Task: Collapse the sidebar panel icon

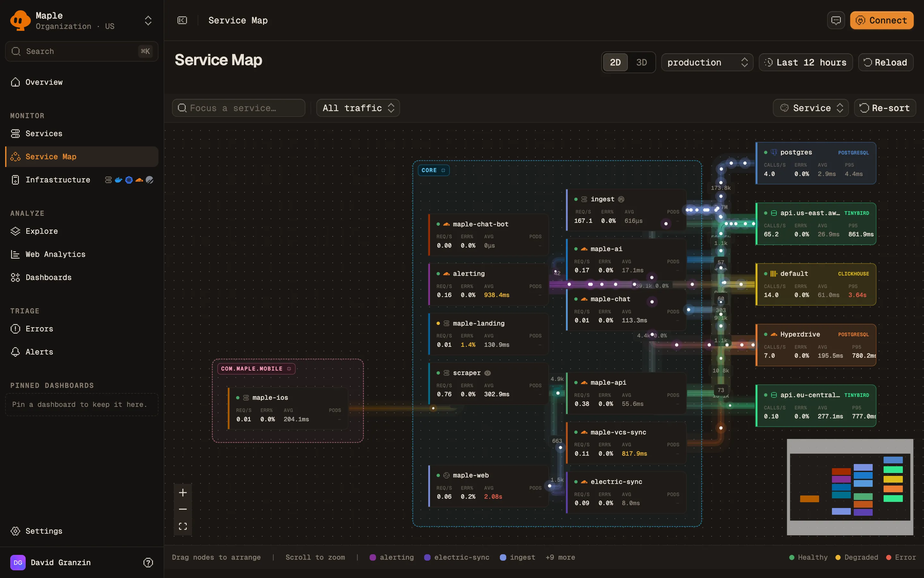Action: pyautogui.click(x=182, y=20)
